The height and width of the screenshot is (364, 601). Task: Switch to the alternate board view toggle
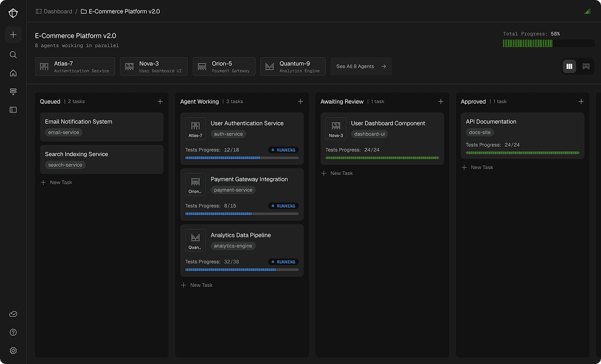[586, 67]
